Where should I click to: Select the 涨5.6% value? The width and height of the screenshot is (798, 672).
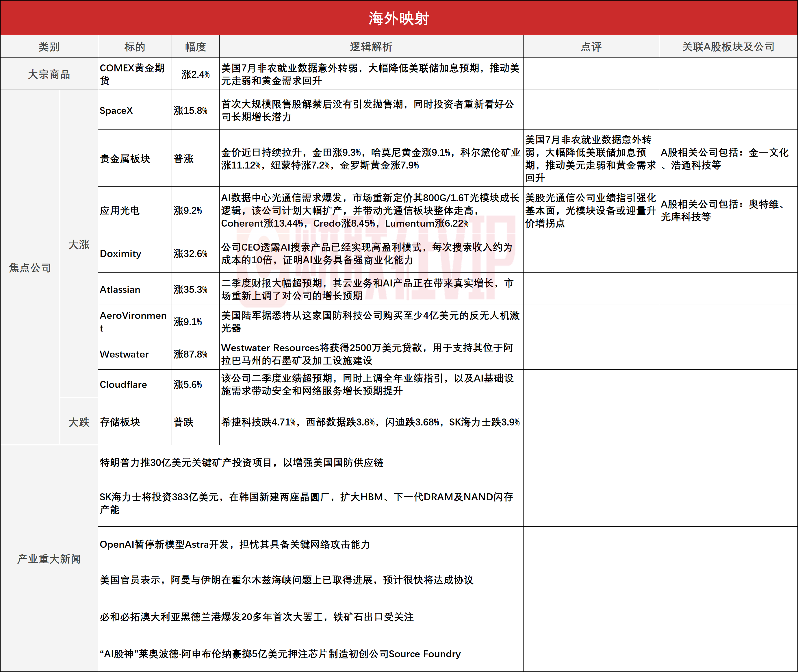tap(188, 384)
